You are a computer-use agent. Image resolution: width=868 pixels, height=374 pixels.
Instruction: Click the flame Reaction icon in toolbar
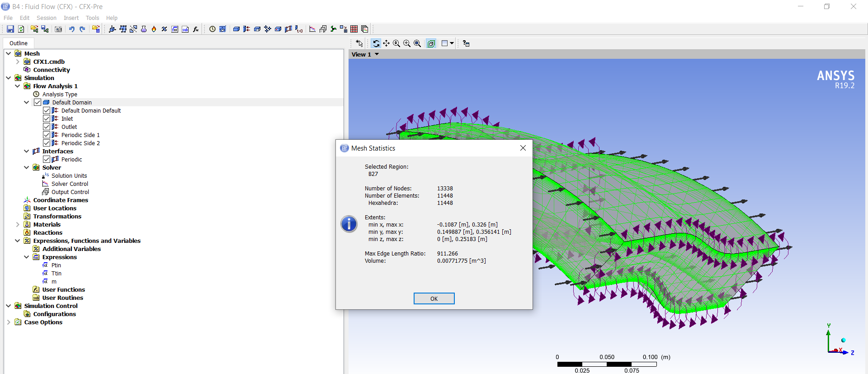click(154, 29)
